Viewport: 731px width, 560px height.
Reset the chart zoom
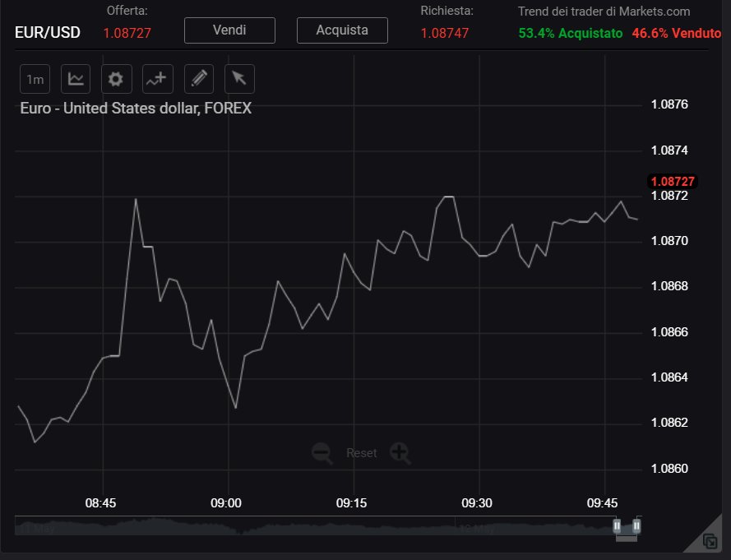[361, 453]
